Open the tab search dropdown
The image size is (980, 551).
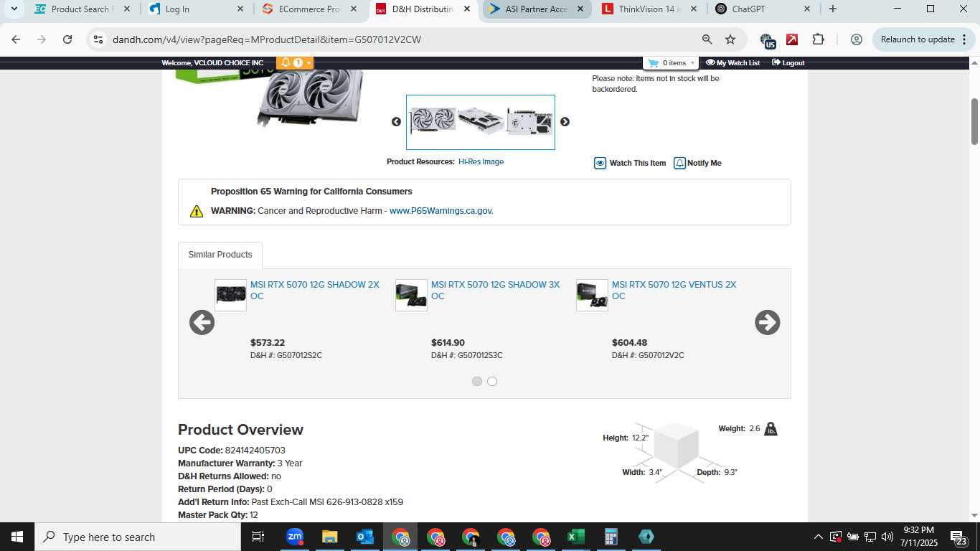point(14,9)
